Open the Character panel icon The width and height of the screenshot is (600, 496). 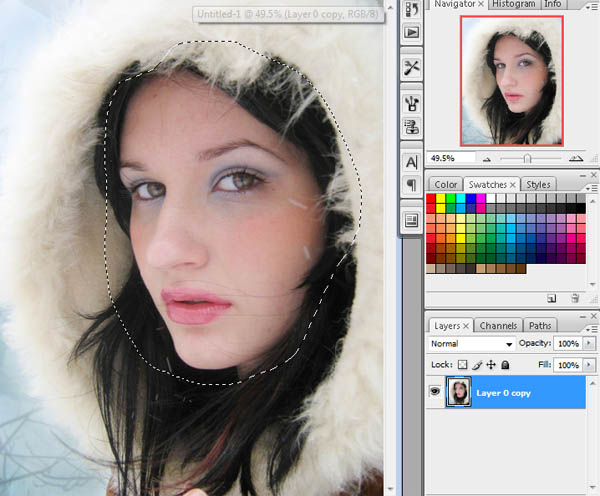411,162
